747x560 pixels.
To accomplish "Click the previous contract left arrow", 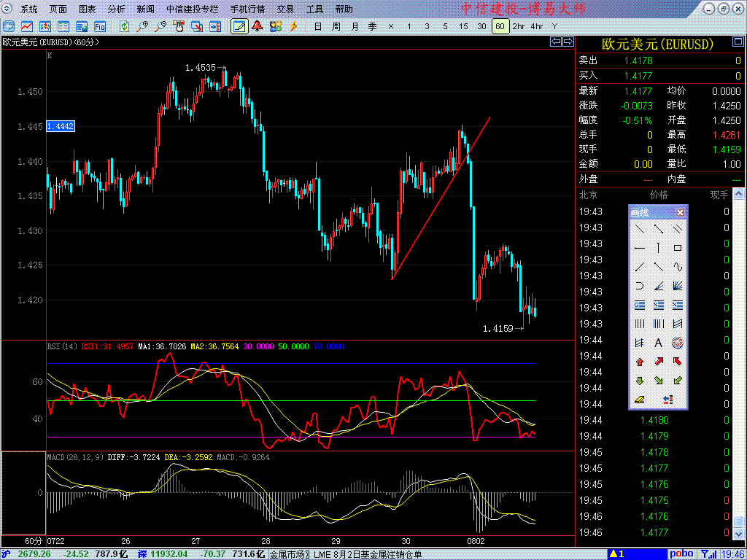I will 556,42.
